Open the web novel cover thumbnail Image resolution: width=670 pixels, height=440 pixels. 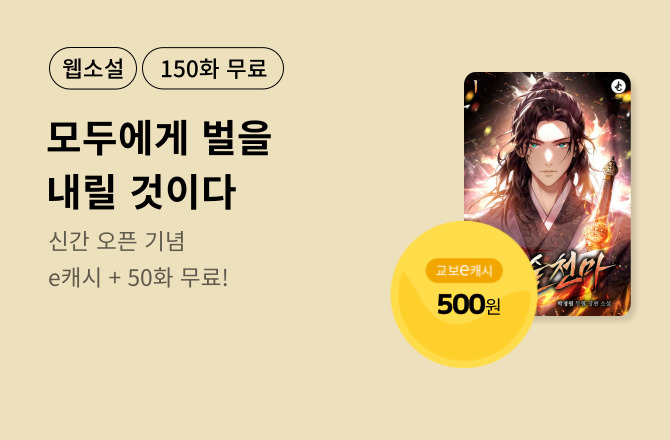[x=547, y=194]
